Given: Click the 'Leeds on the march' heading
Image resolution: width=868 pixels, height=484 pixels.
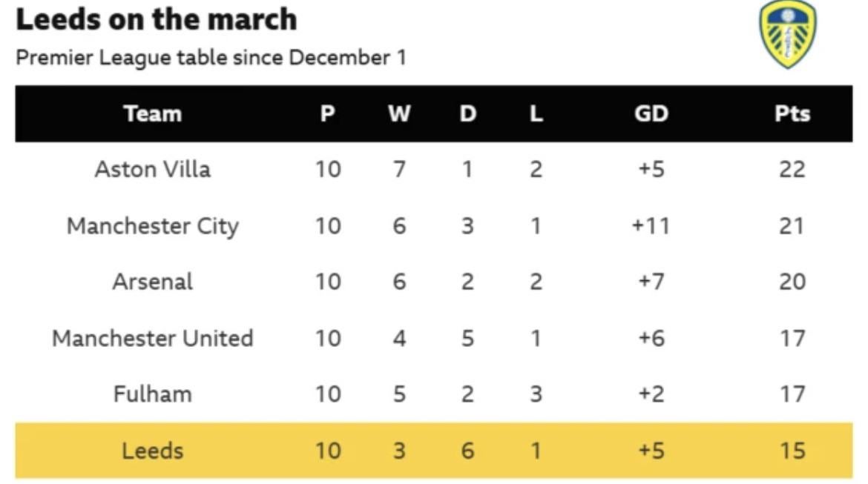Looking at the screenshot, I should (x=157, y=20).
